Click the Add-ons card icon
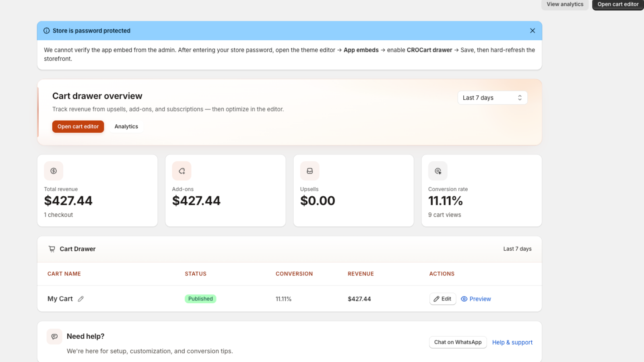The image size is (644, 362). (x=182, y=171)
